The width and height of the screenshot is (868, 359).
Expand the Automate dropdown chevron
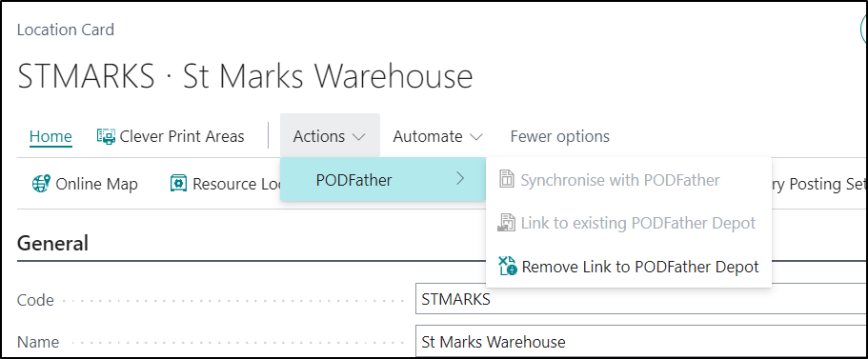pos(476,136)
